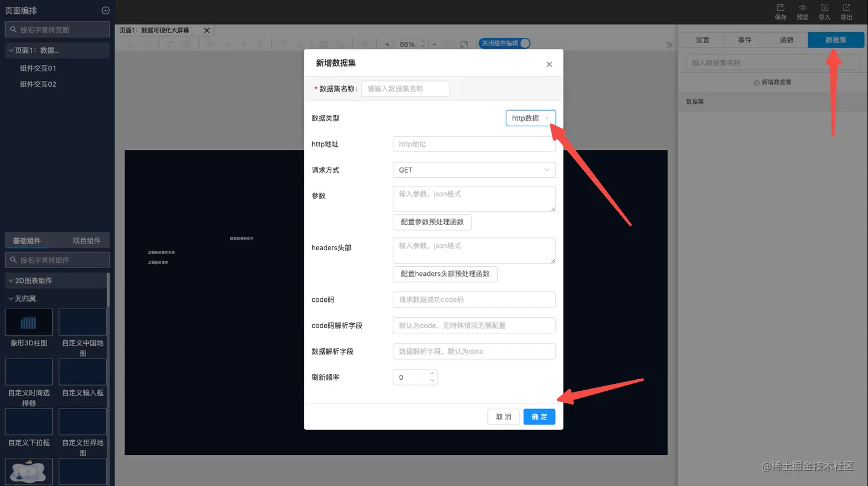Change zoom percentage 56% stepper
Screen dimensions: 868x486
click(424, 44)
